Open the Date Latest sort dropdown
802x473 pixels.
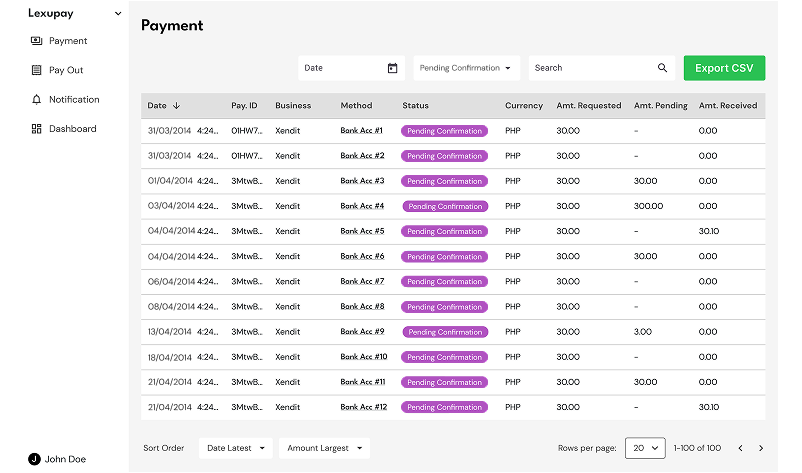pyautogui.click(x=236, y=448)
